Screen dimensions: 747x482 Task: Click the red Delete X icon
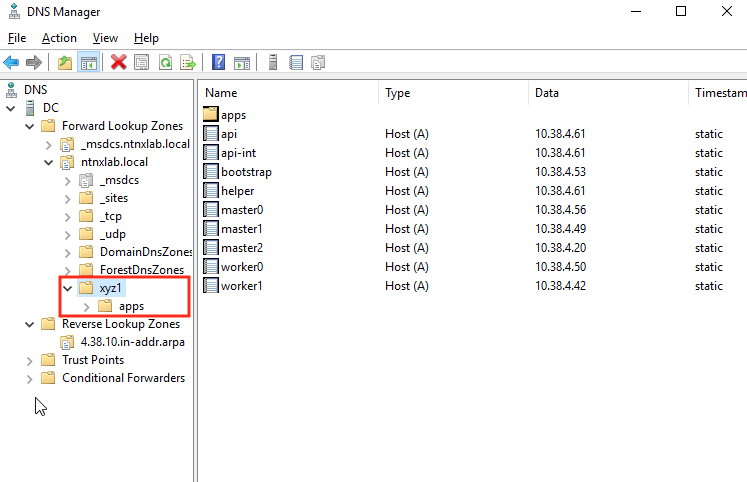tap(119, 63)
